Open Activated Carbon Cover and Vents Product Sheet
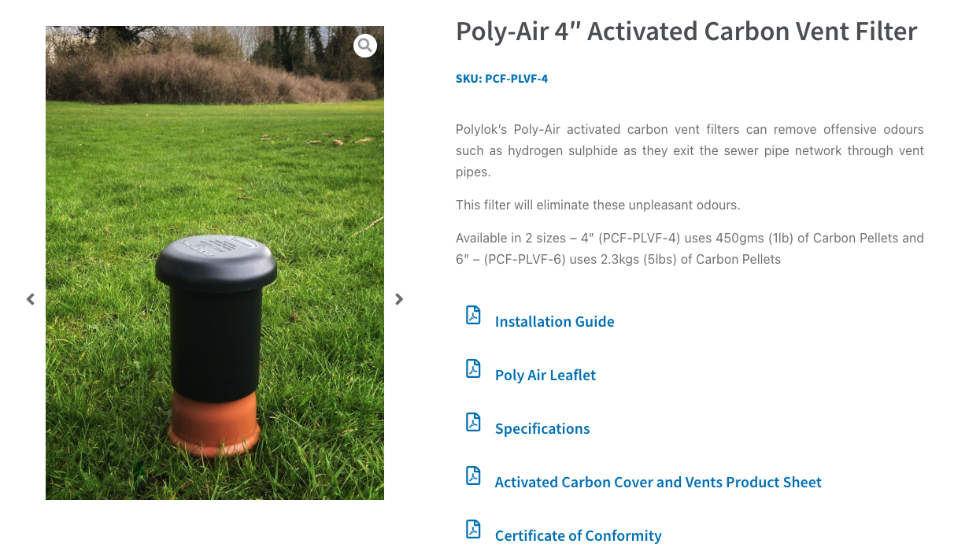Screen dimensions: 980x555 [x=657, y=482]
